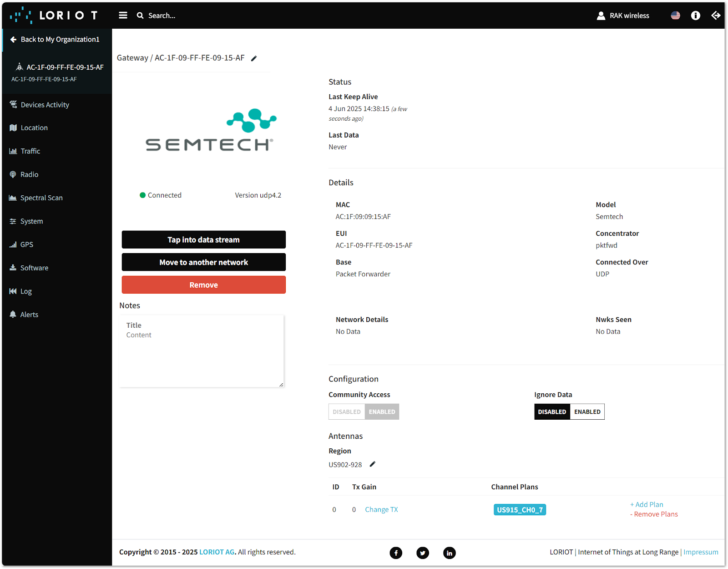Open the LORIOT AG footer link
The width and height of the screenshot is (728, 569).
coord(217,552)
